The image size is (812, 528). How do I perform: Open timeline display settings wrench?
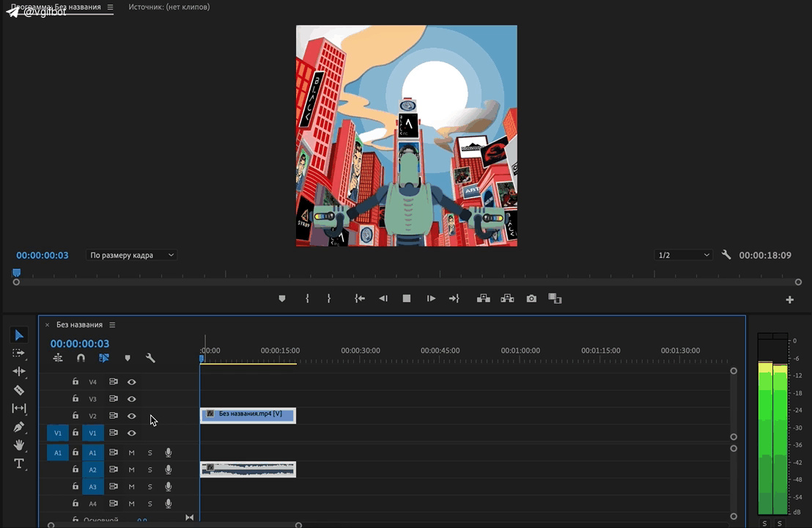(150, 358)
